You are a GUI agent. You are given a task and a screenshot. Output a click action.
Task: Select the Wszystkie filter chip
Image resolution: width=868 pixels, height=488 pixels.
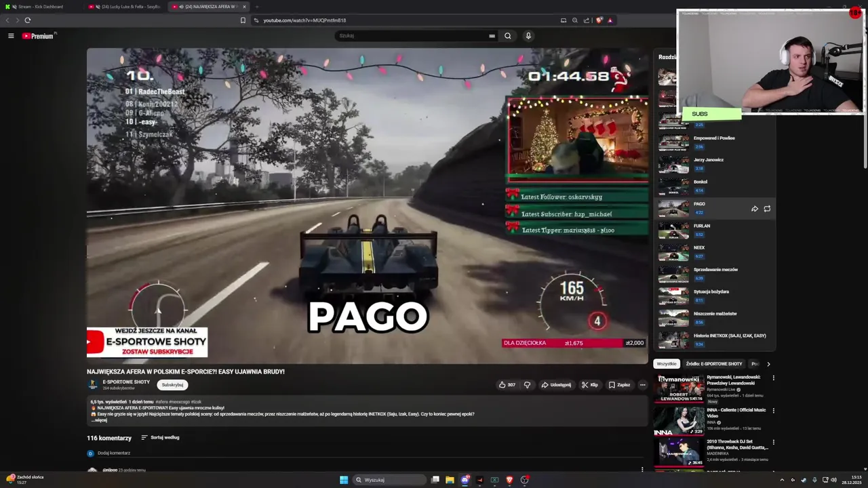pos(666,364)
